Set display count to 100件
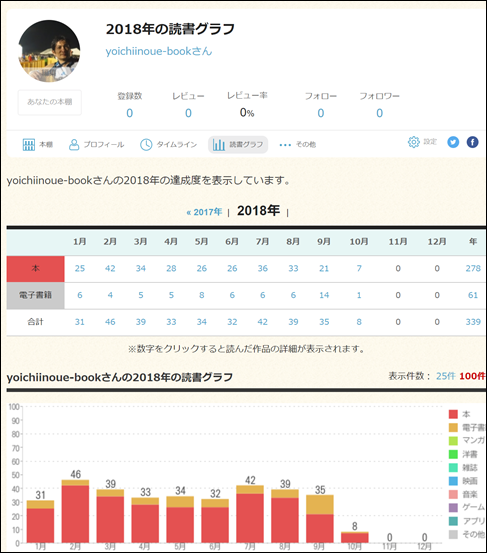This screenshot has height=553, width=487. (472, 376)
